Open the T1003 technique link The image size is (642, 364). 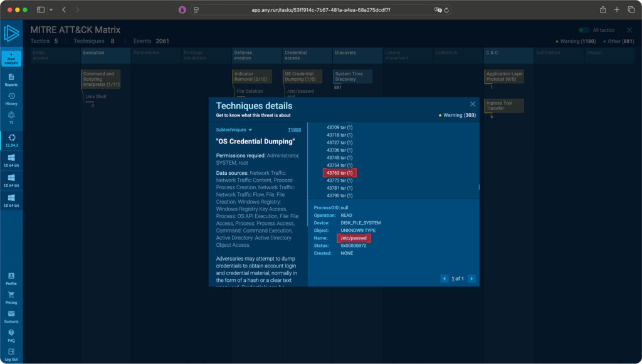coord(295,130)
